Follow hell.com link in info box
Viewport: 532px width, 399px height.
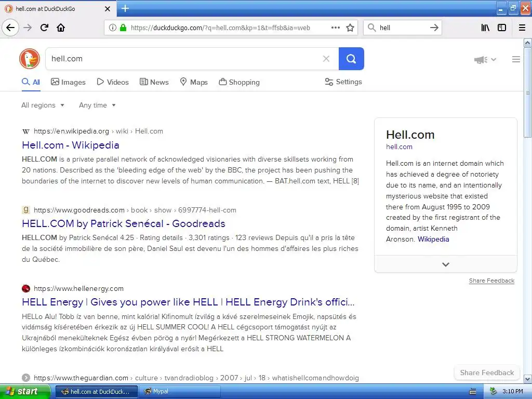coord(399,147)
